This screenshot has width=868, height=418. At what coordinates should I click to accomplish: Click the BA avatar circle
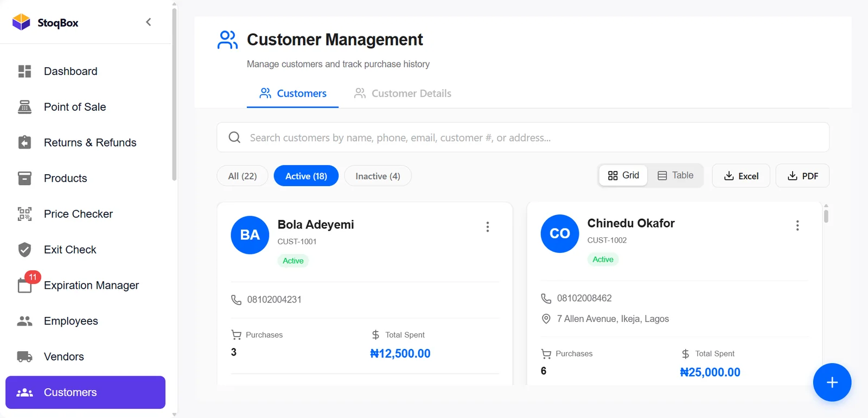250,235
